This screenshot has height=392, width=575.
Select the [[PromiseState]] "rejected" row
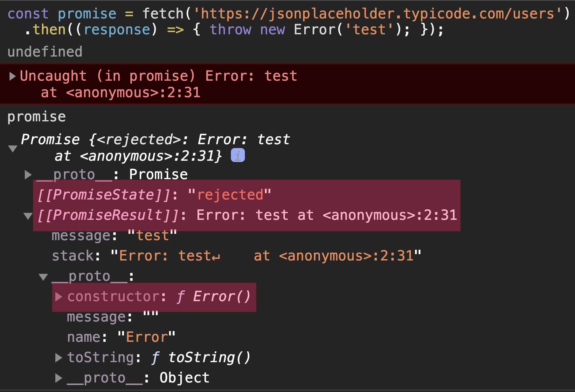coord(247,195)
